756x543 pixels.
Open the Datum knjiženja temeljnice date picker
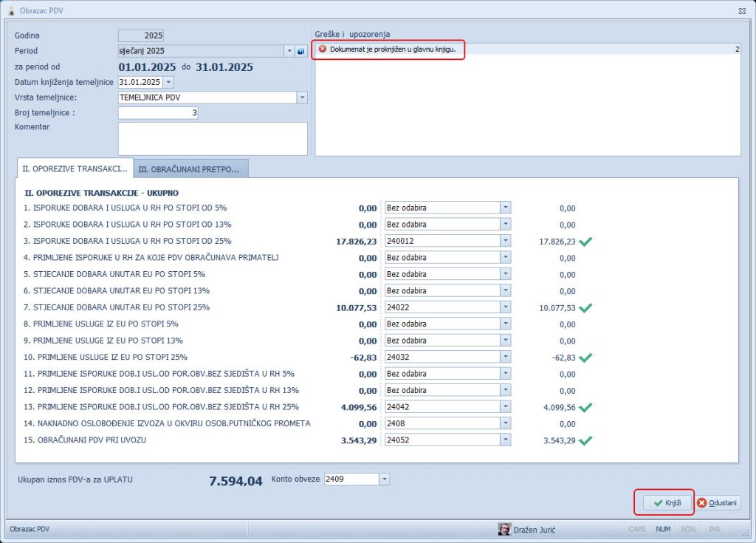(x=168, y=82)
